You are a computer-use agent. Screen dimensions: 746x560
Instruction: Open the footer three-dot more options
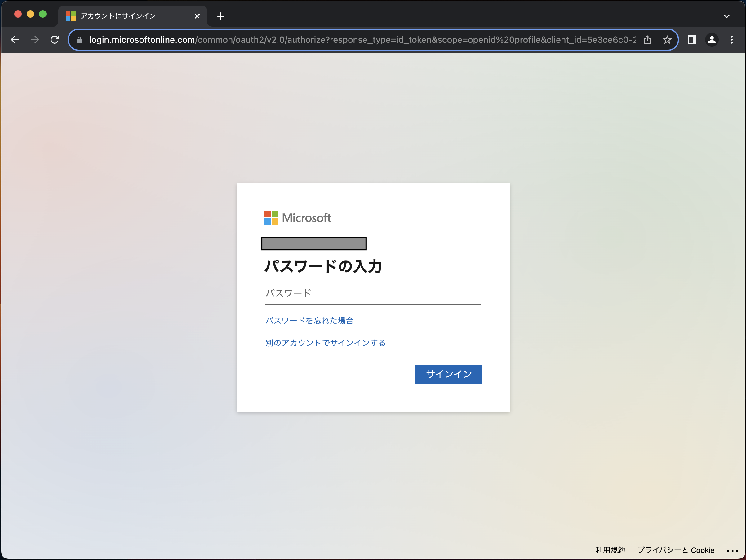[x=732, y=551]
